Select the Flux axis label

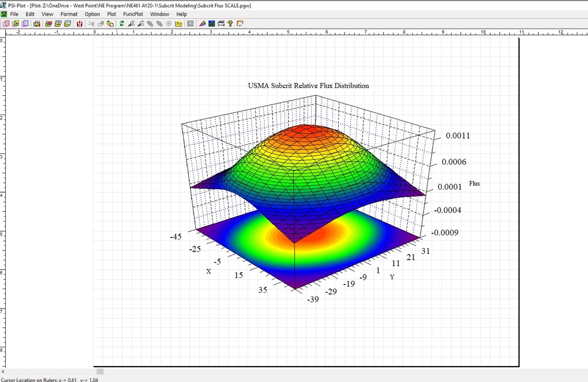[x=475, y=184]
